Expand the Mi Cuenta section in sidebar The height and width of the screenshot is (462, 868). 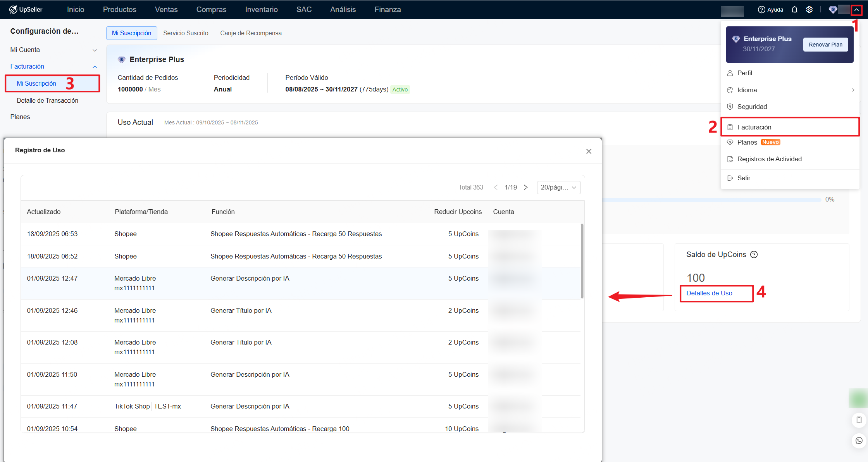[x=95, y=50]
